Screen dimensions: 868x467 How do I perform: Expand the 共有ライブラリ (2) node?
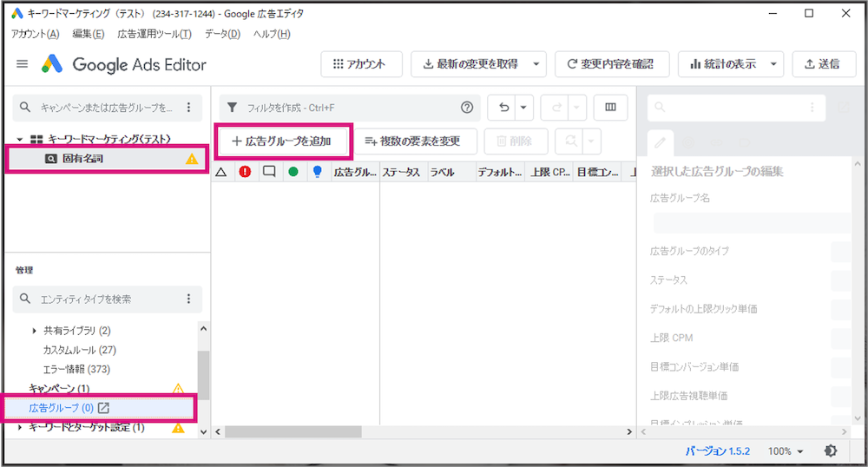pyautogui.click(x=35, y=331)
